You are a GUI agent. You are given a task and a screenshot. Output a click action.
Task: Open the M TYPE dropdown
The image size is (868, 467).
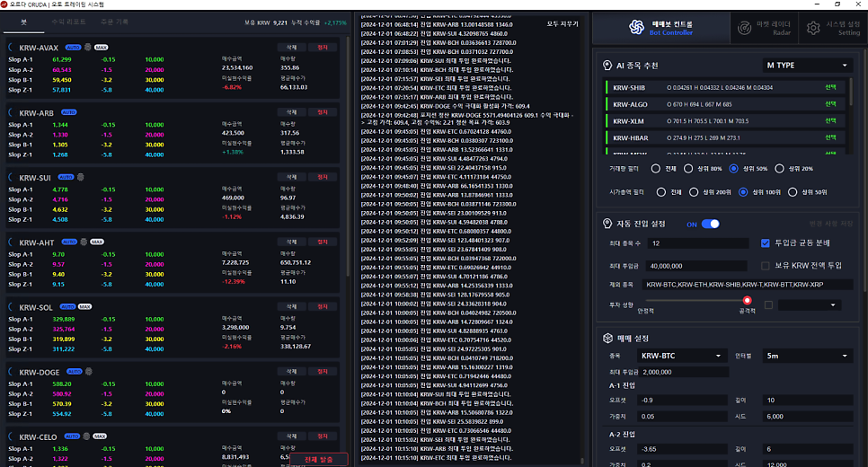tap(807, 66)
